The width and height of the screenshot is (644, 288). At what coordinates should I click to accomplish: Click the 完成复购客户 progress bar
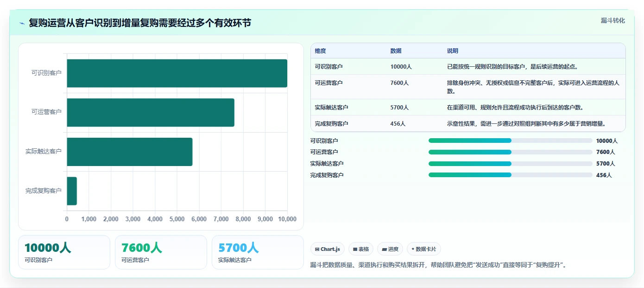[511, 175]
